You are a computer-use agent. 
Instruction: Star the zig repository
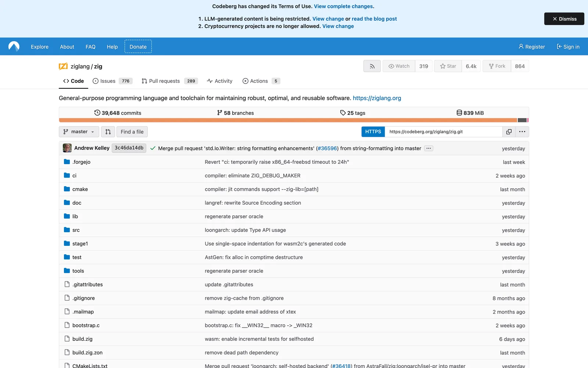448,66
